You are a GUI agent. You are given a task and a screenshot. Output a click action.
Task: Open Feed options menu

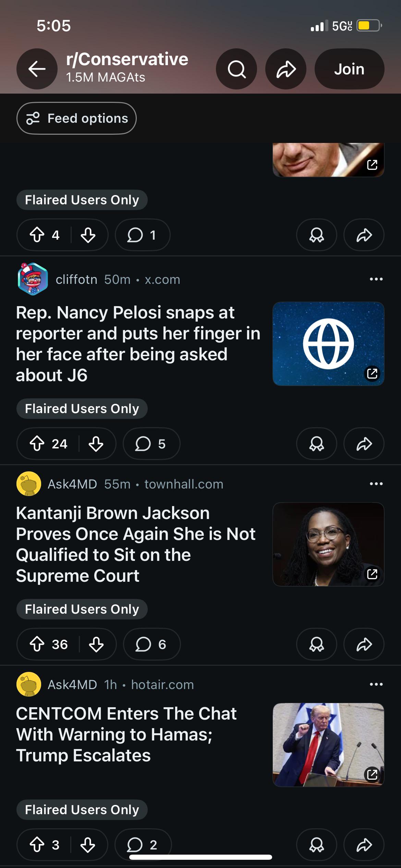76,118
